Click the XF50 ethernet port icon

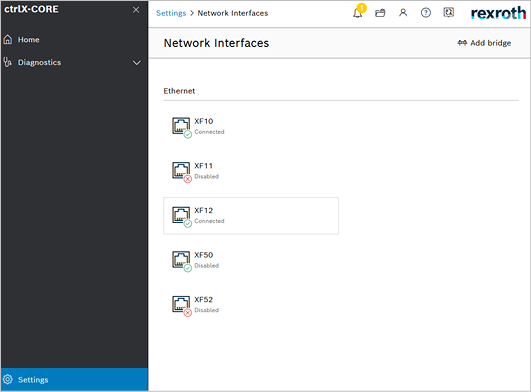click(x=181, y=261)
